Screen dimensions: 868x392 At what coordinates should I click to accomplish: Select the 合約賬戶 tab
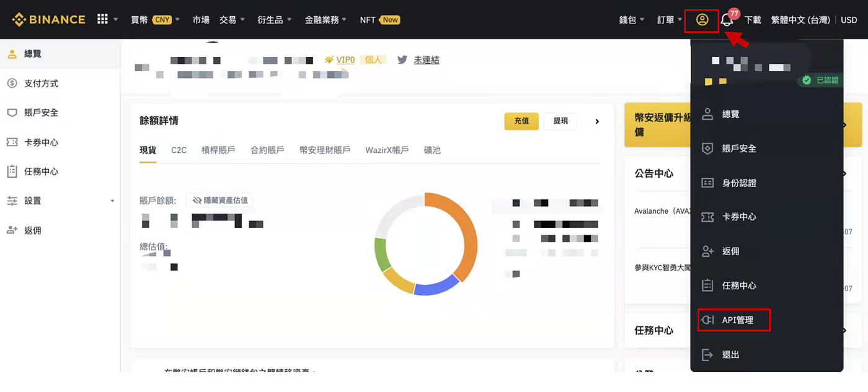267,150
